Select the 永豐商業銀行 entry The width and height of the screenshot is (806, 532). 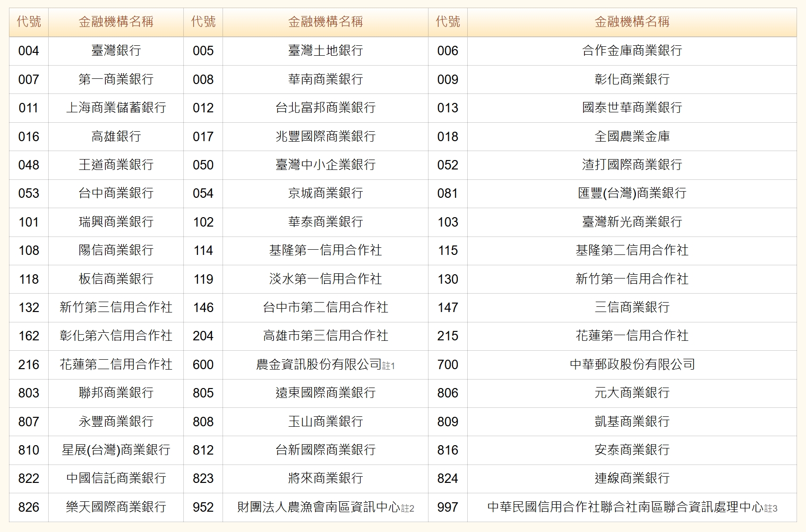(116, 422)
